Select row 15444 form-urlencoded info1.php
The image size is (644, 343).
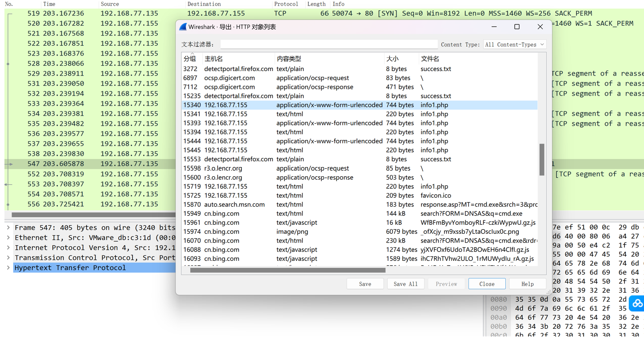(x=360, y=141)
